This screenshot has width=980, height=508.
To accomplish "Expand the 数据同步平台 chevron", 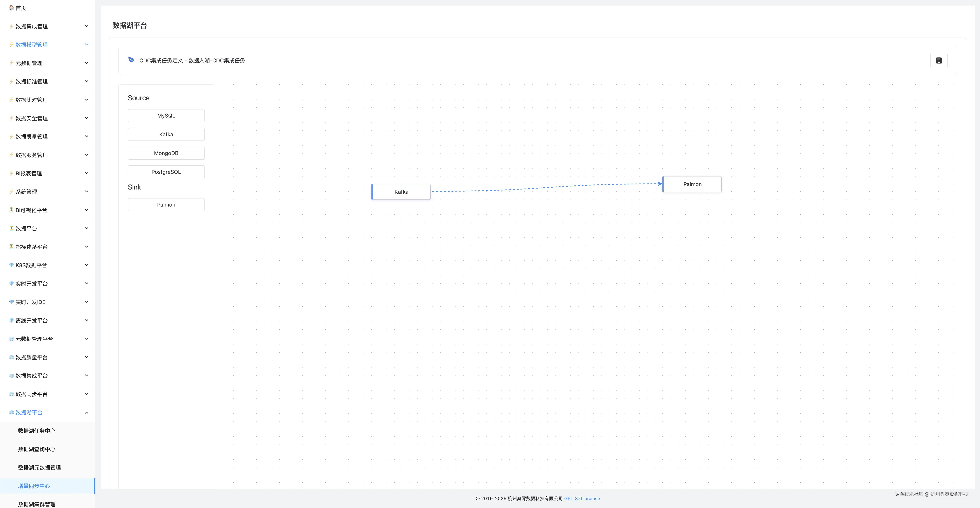I will [x=86, y=394].
